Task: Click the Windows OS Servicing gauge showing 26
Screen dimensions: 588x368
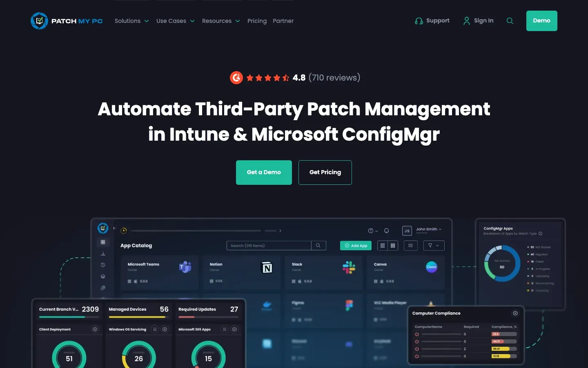Action: click(x=139, y=355)
